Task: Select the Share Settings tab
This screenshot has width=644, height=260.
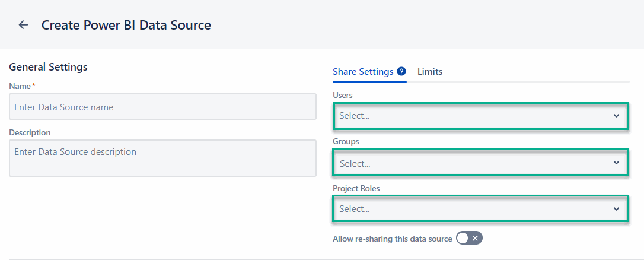Action: (x=363, y=71)
